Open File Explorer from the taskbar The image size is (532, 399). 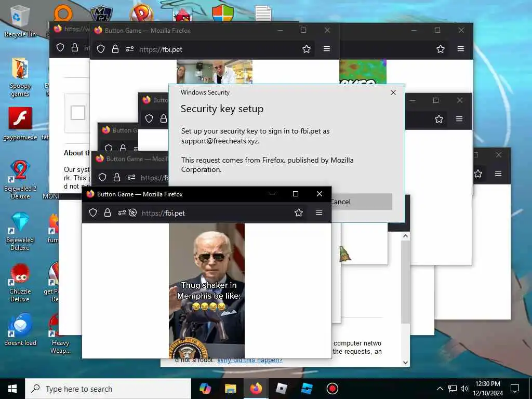pyautogui.click(x=230, y=389)
